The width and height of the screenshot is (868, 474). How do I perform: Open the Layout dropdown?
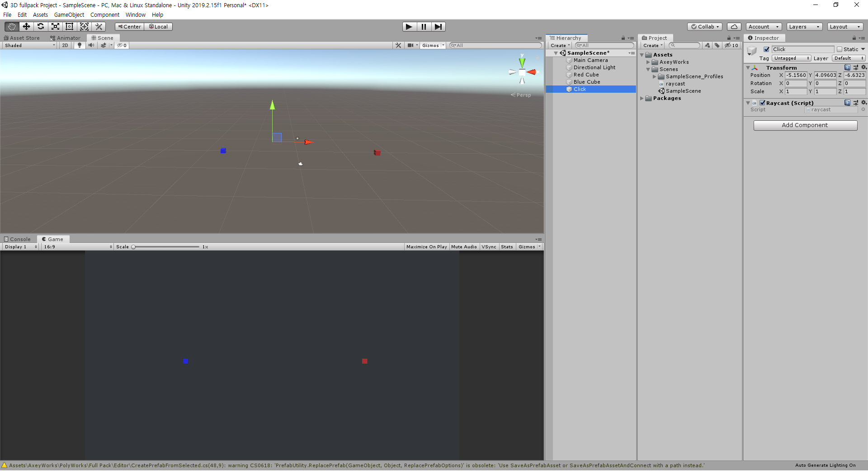point(845,27)
